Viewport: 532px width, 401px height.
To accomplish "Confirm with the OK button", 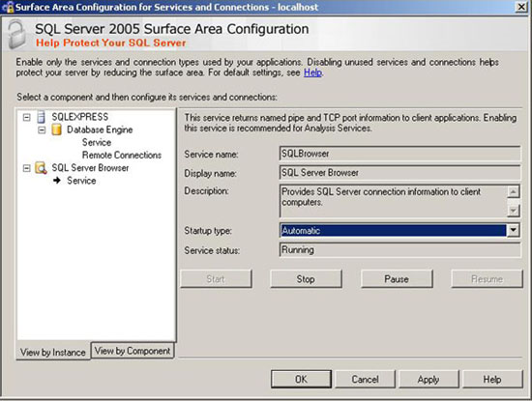I will [x=301, y=379].
